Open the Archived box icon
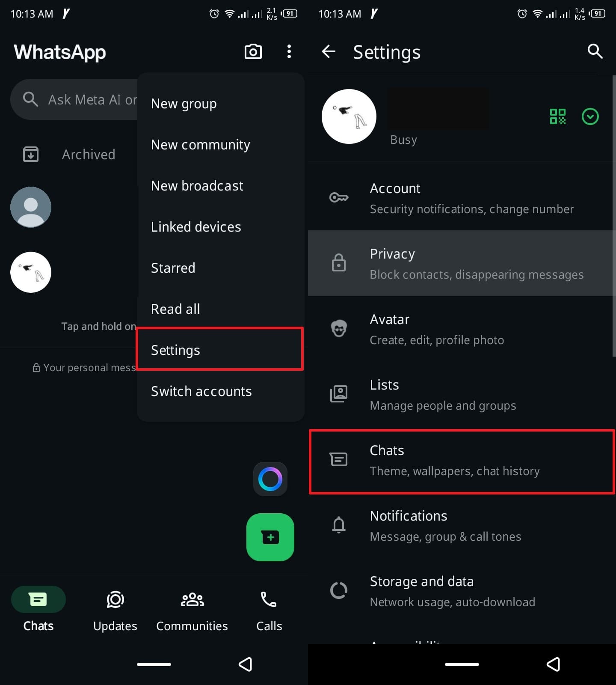 (30, 154)
